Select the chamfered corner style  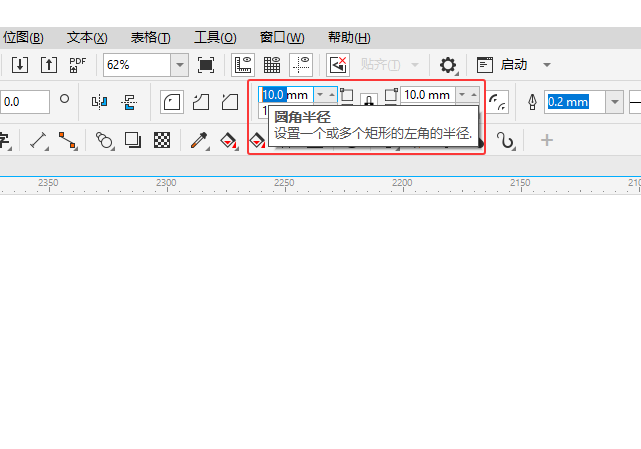(230, 102)
